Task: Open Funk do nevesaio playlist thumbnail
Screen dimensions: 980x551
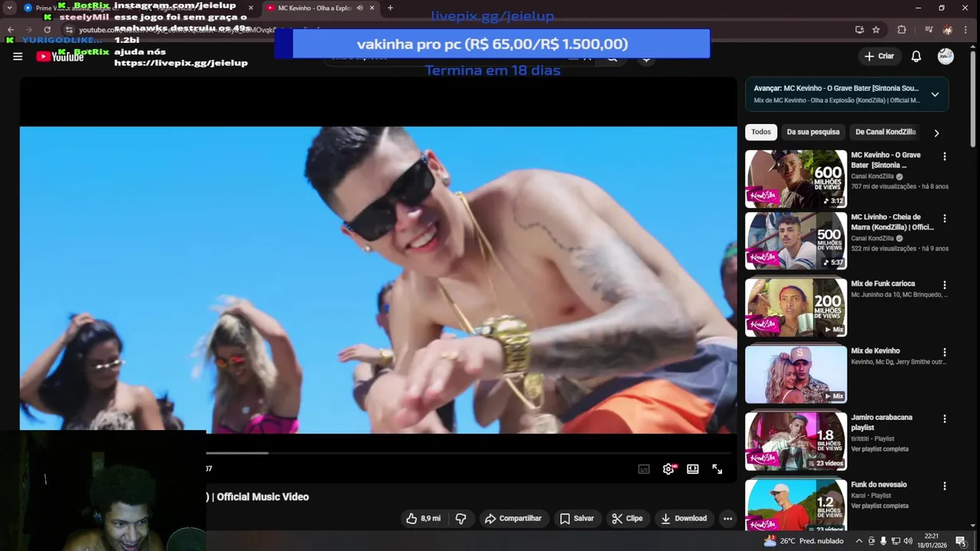Action: pyautogui.click(x=796, y=505)
